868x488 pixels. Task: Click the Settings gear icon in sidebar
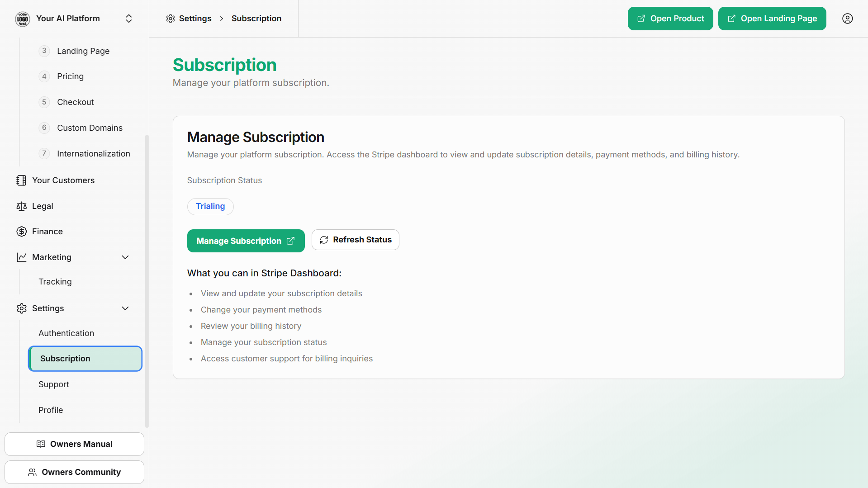21,308
